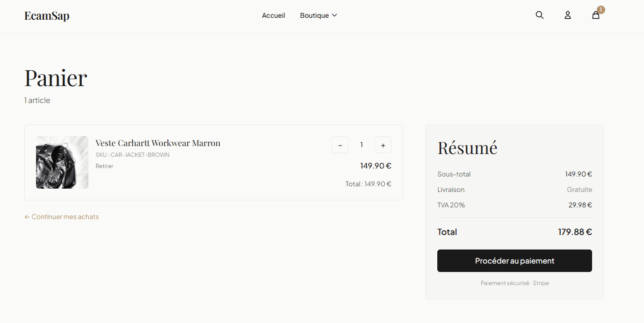Remove the item with the Retirer link

(x=104, y=166)
